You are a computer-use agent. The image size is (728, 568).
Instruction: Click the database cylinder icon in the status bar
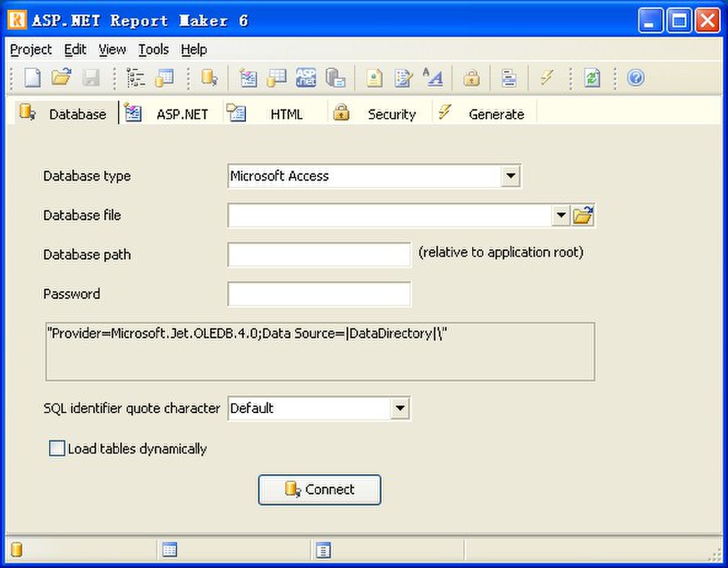coord(16,550)
